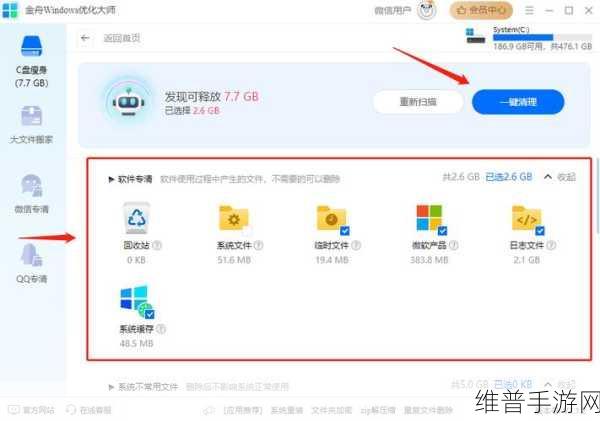
Task: Click the help icon next to 系统文件
Action: [x=259, y=245]
